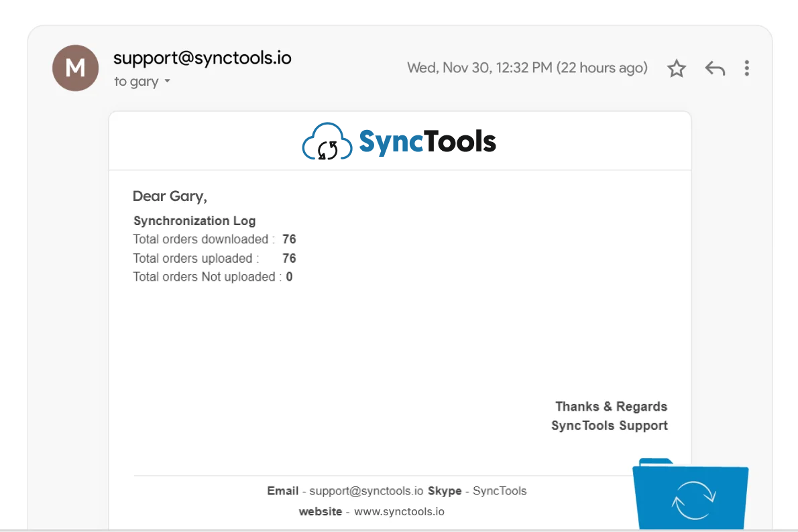Click the SyncTools wordmark in the banner

pyautogui.click(x=427, y=141)
